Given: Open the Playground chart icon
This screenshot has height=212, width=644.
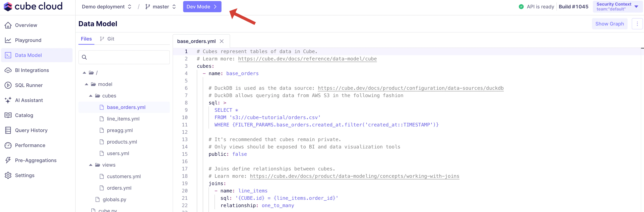Looking at the screenshot, I should tap(8, 40).
